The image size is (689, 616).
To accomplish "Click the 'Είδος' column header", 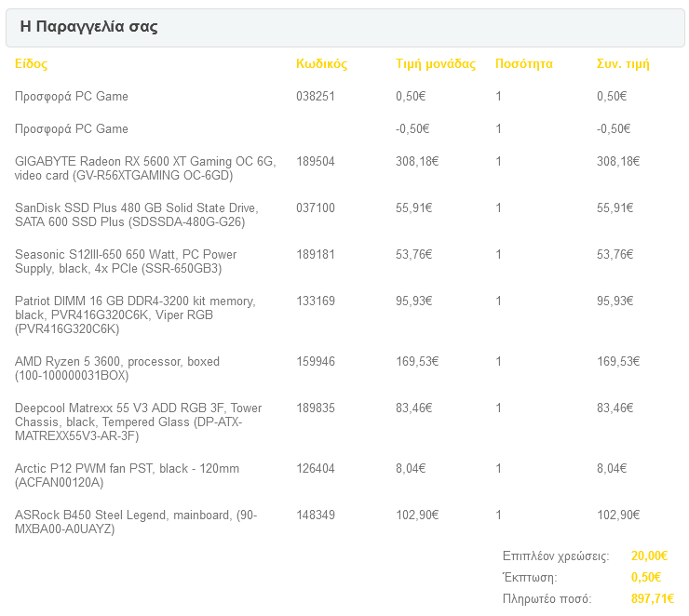I will (x=32, y=64).
